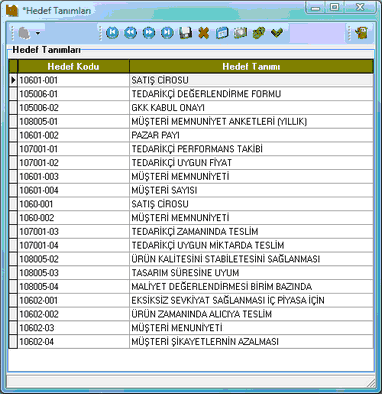Click SATIŞ CİROSU in row 10601-001
The image size is (382, 394).
[251, 80]
